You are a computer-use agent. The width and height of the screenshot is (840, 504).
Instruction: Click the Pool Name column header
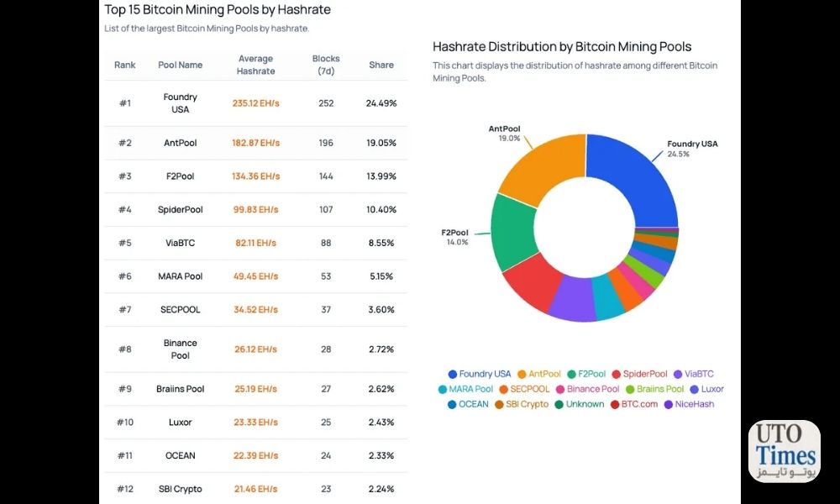(180, 65)
